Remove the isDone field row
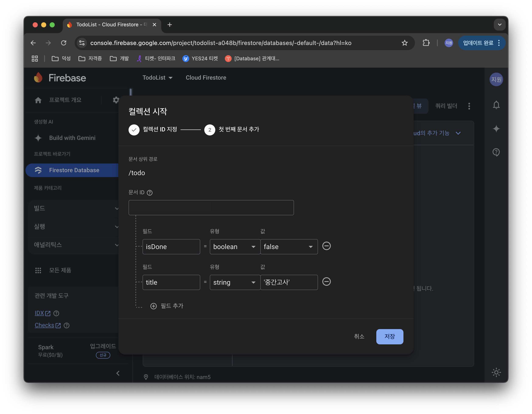The image size is (532, 414). [x=326, y=246]
